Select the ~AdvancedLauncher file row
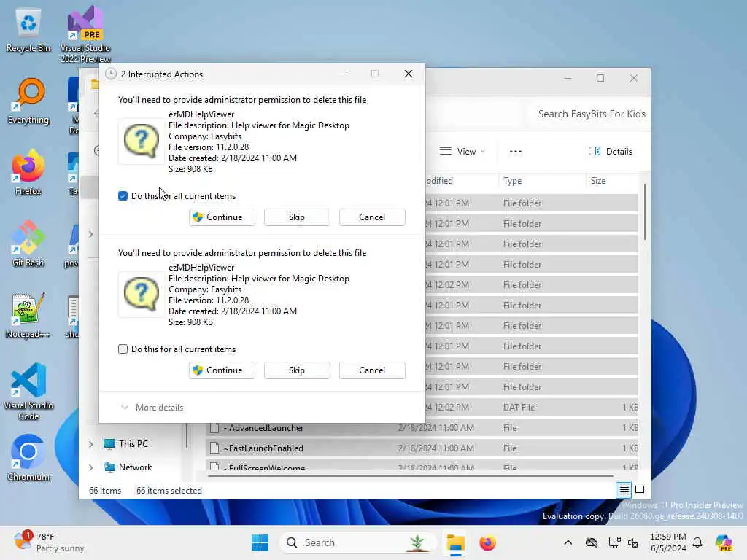747x560 pixels. coord(423,427)
